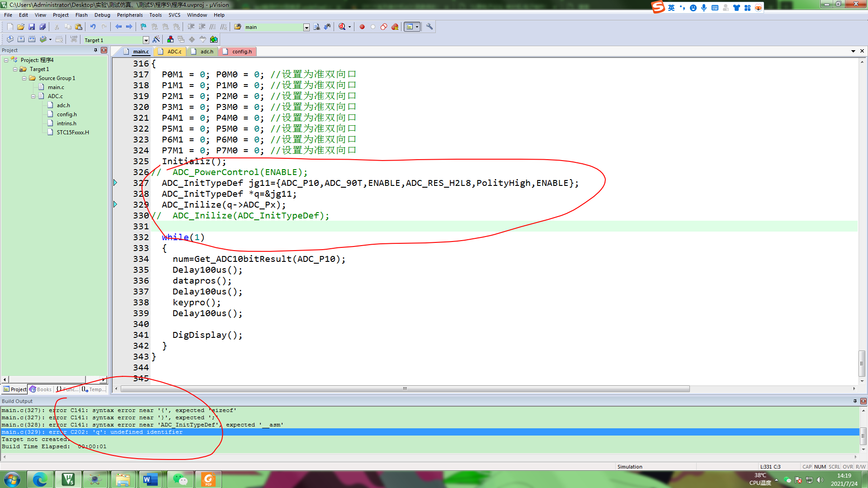The image size is (868, 488).
Task: Create a new file with toolbar icon
Action: [x=10, y=27]
